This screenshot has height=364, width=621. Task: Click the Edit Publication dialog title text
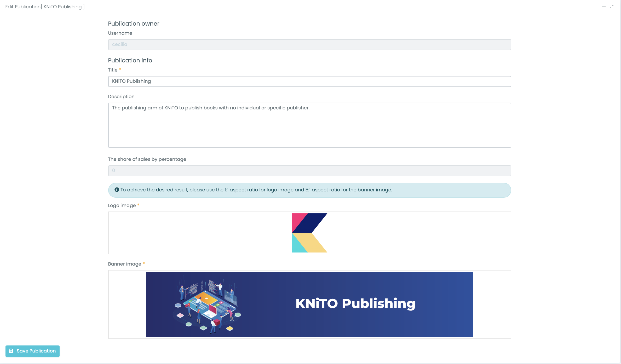45,7
